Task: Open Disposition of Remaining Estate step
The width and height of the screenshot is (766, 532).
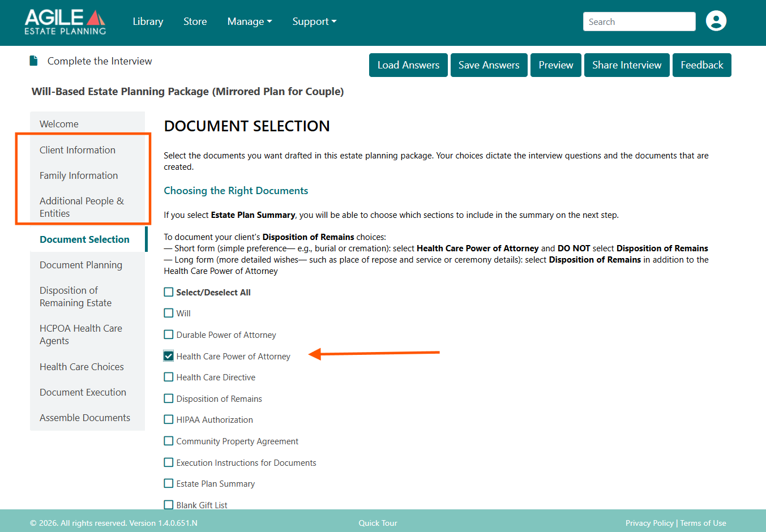Action: coord(87,297)
